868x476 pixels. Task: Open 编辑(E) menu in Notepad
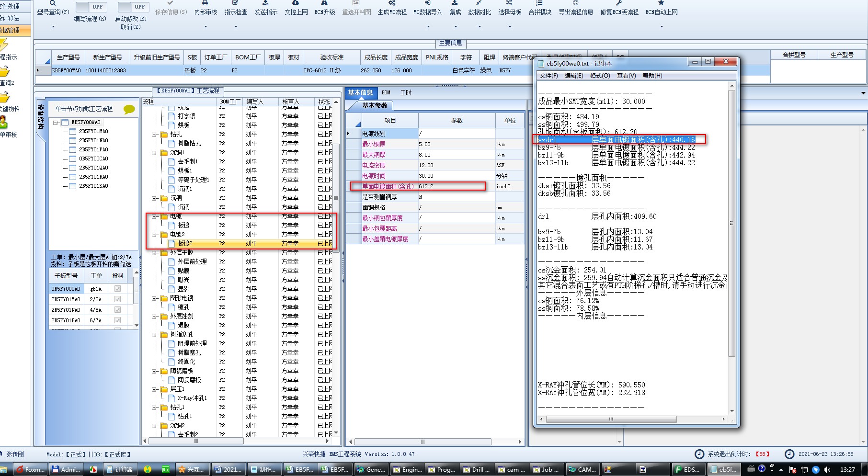pyautogui.click(x=574, y=76)
